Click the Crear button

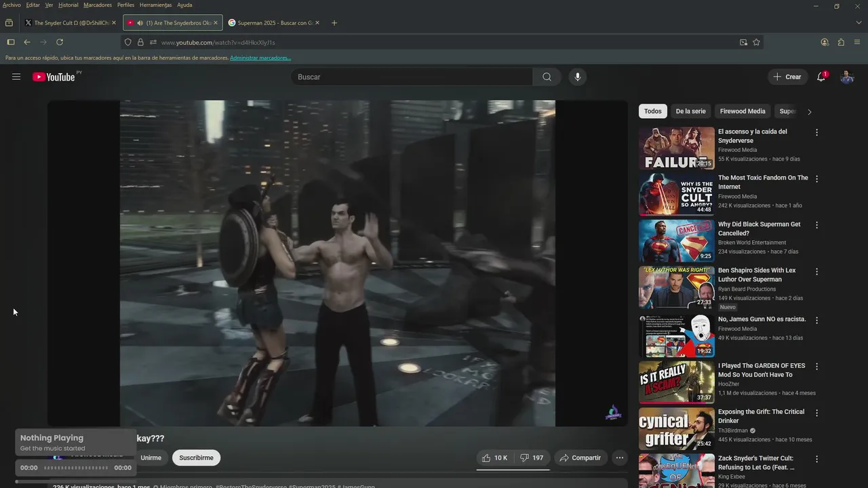(788, 77)
